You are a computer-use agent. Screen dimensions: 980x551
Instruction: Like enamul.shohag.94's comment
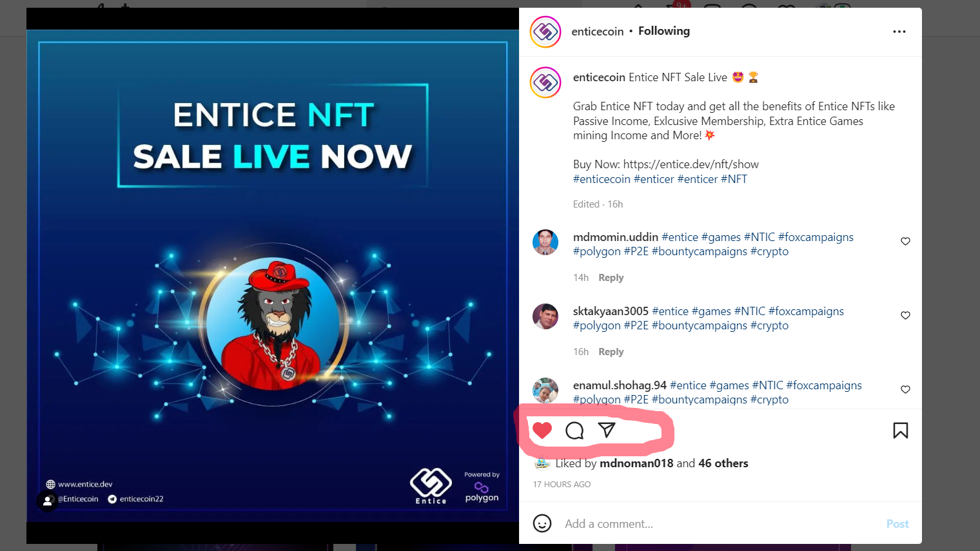(905, 389)
